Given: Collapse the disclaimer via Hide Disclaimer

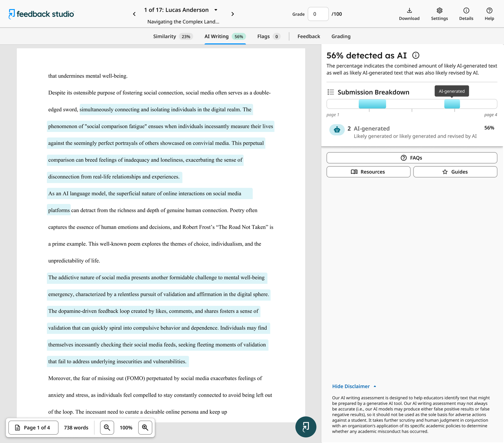Looking at the screenshot, I should coord(354,386).
